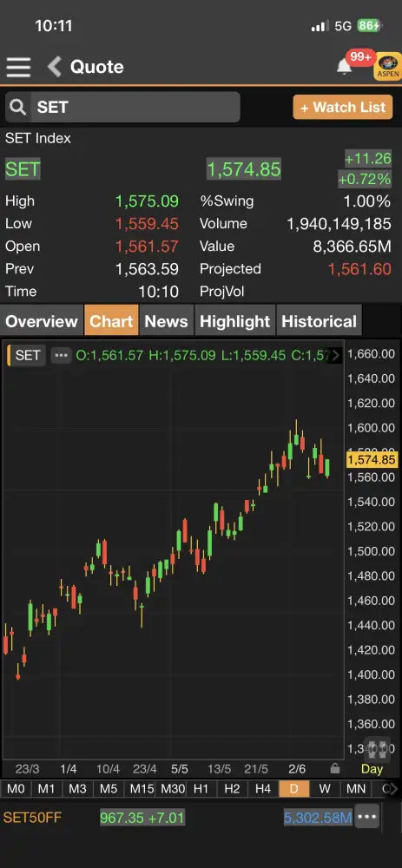The height and width of the screenshot is (868, 402).
Task: Tap the +0.72% change percentage
Action: pos(365,179)
